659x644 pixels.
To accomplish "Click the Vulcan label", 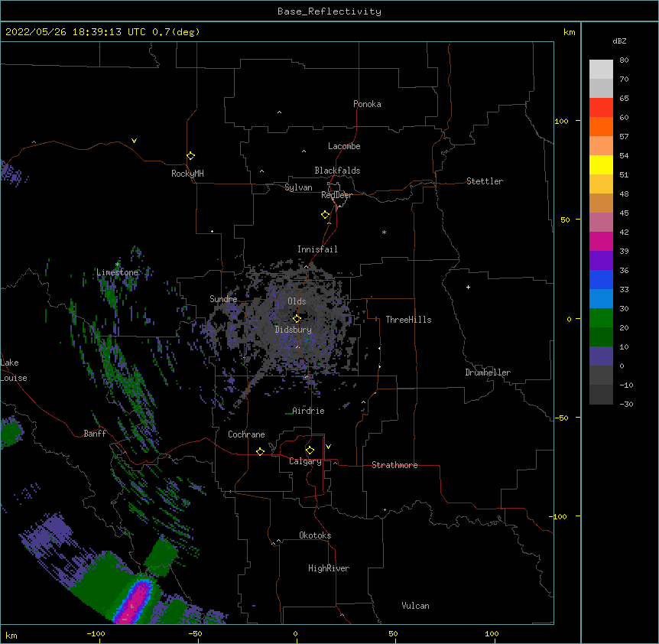I will point(415,606).
